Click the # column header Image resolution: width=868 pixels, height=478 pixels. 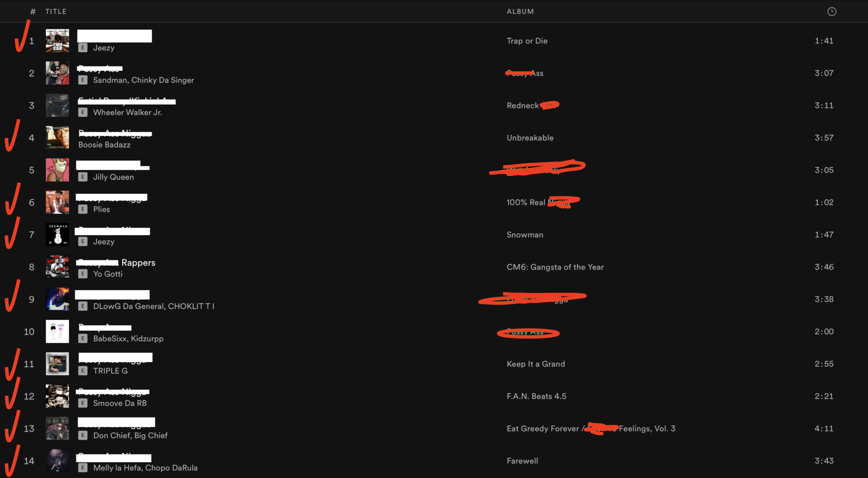pos(33,12)
